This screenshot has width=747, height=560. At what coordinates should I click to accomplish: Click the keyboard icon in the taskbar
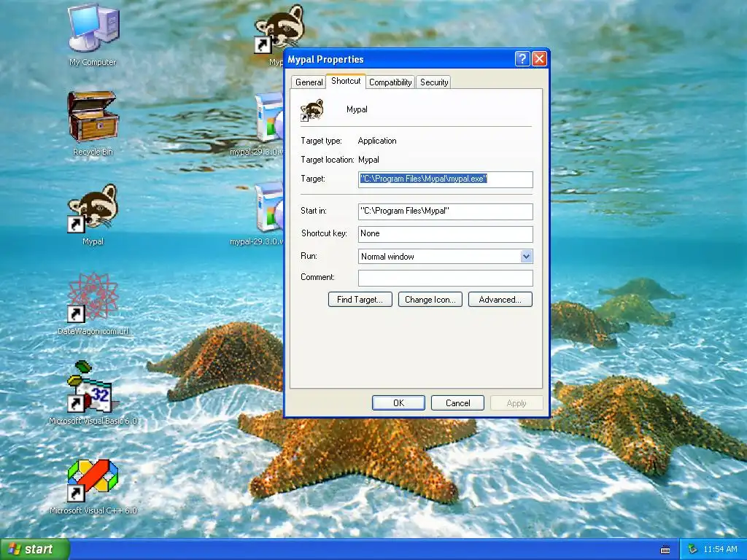click(x=665, y=550)
